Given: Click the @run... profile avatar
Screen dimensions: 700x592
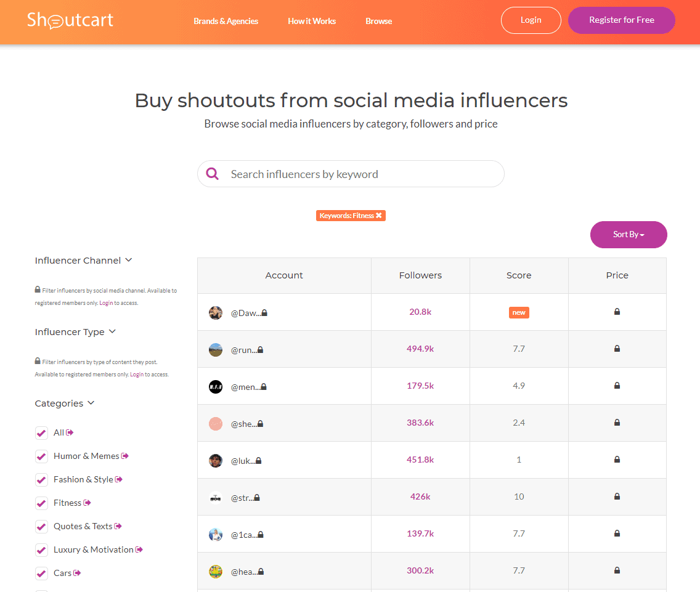Looking at the screenshot, I should tap(216, 350).
